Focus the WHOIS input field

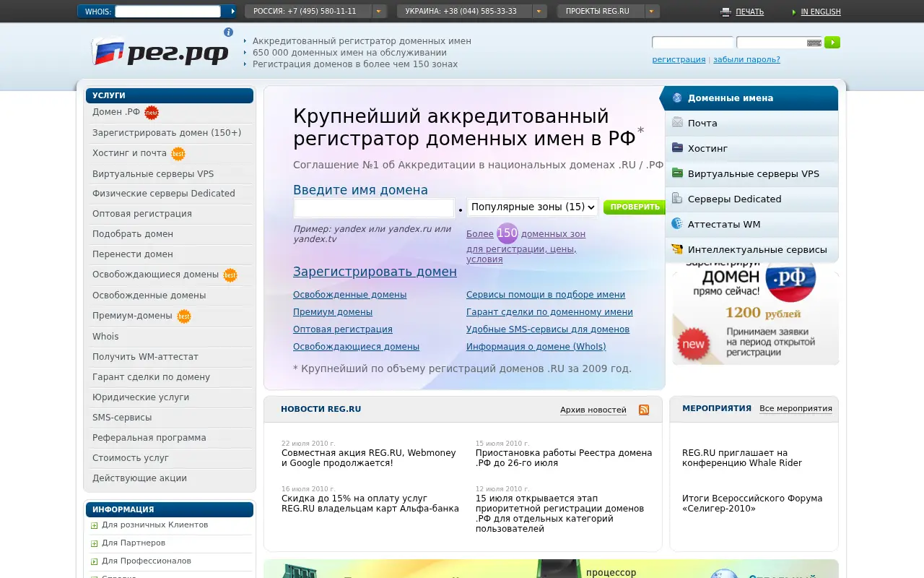167,12
